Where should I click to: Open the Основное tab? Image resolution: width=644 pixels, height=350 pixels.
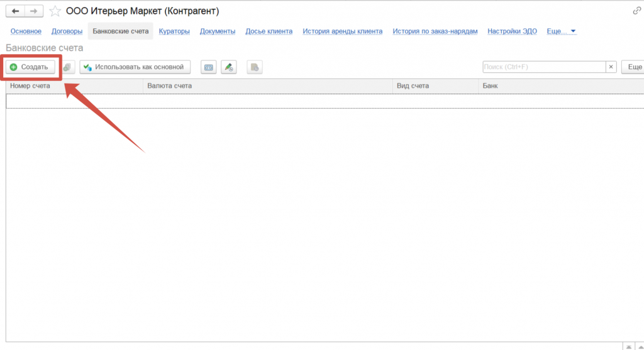(26, 31)
